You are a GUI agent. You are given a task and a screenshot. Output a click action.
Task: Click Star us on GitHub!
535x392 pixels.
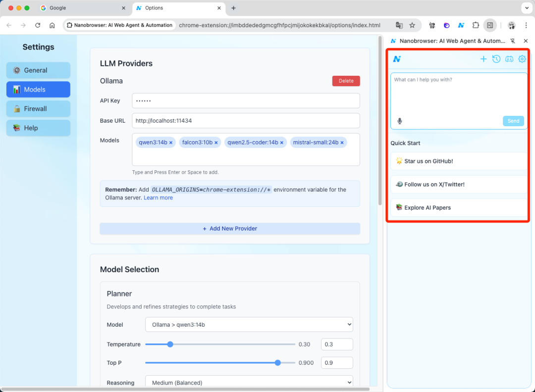click(x=459, y=161)
